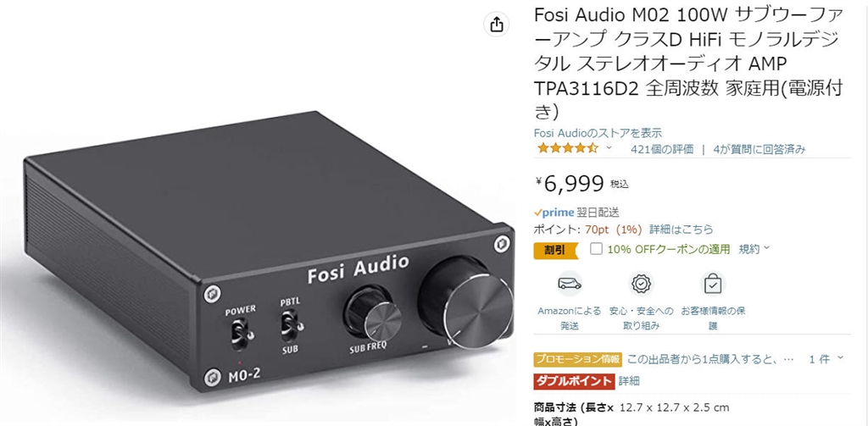Image resolution: width=868 pixels, height=426 pixels.
Task: Expand the star rating breakdown chevron
Action: pos(609,147)
